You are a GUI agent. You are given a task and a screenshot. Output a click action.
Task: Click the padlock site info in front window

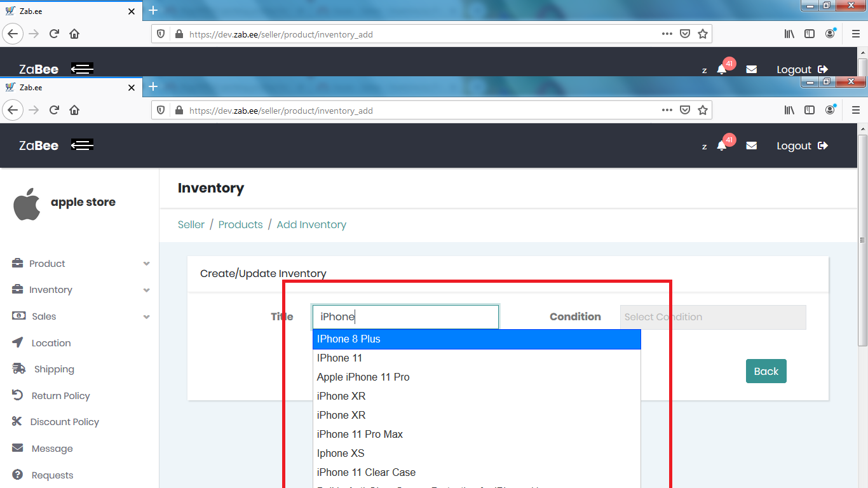pos(179,111)
